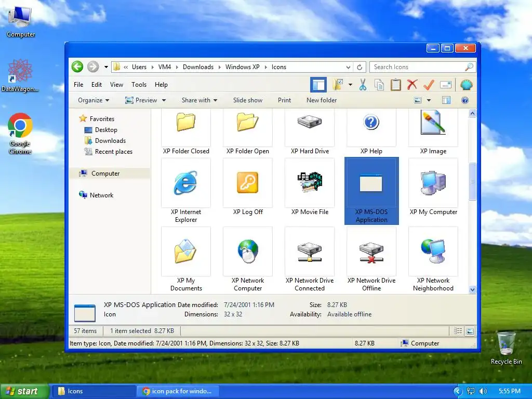Screen dimensions: 532x399
Task: Open the view options dropdown arrow
Action: click(429, 100)
